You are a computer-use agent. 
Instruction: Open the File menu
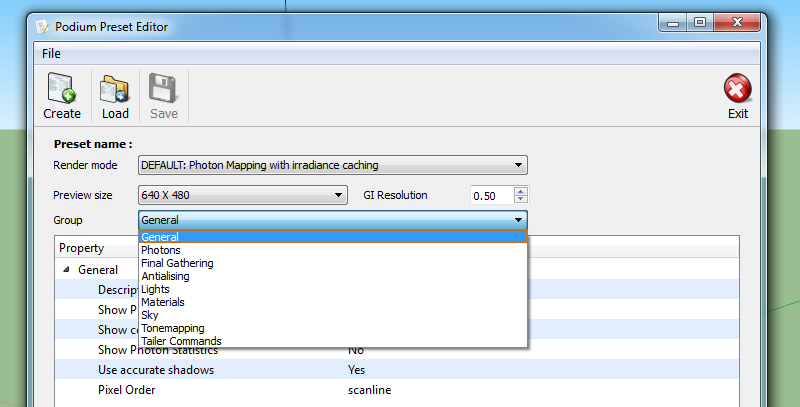51,54
